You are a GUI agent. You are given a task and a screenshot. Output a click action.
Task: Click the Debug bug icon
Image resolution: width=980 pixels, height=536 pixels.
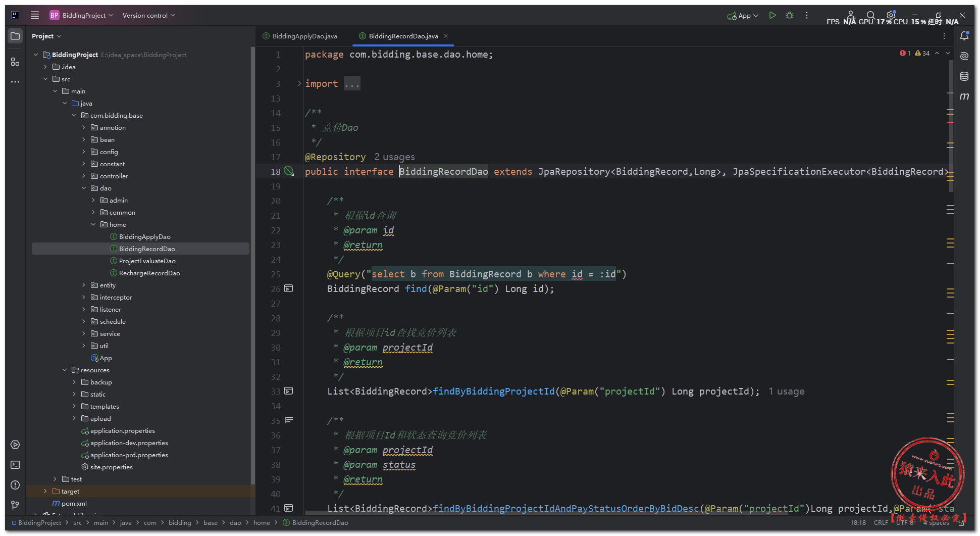(790, 16)
